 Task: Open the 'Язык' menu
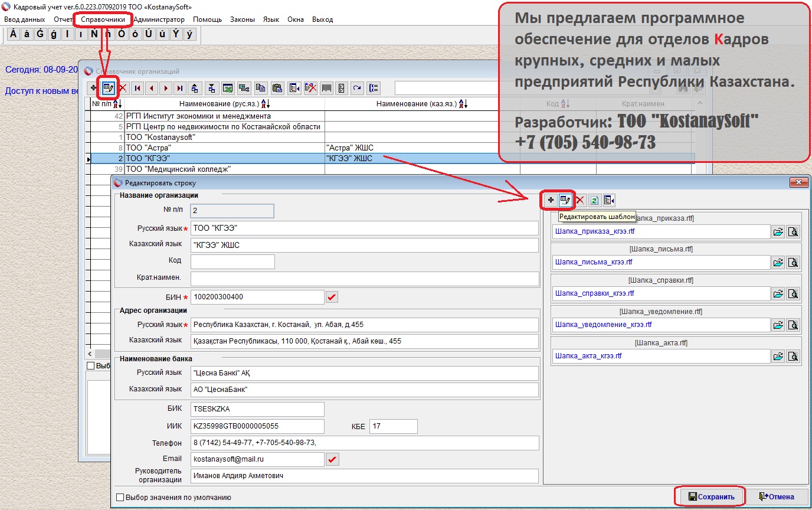(x=271, y=19)
